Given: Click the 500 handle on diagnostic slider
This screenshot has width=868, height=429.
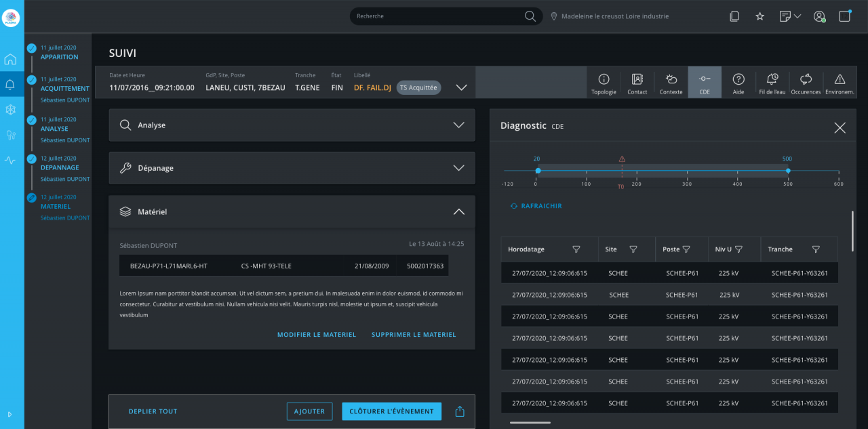Looking at the screenshot, I should pos(787,171).
